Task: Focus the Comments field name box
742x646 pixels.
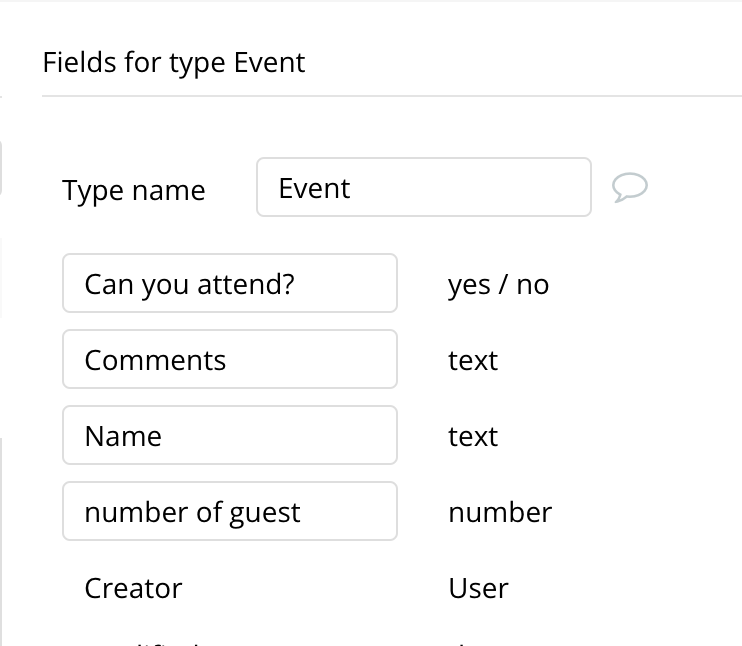Action: (x=230, y=360)
